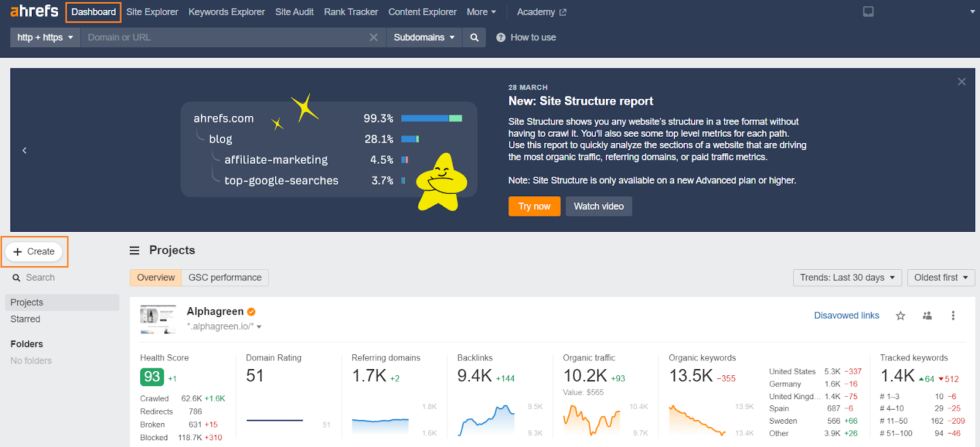
Task: Click the Health Score 93 badge
Action: pos(152,376)
